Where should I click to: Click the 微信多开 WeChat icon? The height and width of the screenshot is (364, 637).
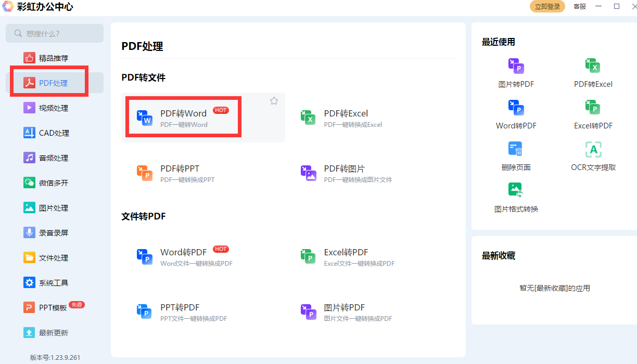click(x=29, y=183)
